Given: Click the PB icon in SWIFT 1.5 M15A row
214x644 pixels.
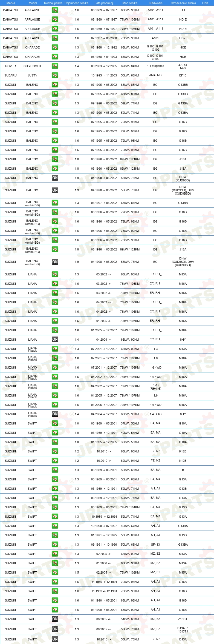Looking at the screenshot, I should pyautogui.click(x=55, y=572).
